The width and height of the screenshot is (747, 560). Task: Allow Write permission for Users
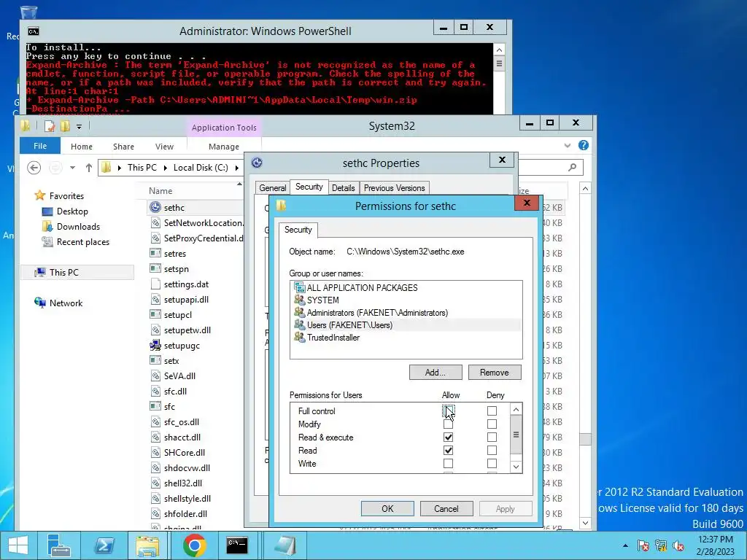pyautogui.click(x=448, y=463)
